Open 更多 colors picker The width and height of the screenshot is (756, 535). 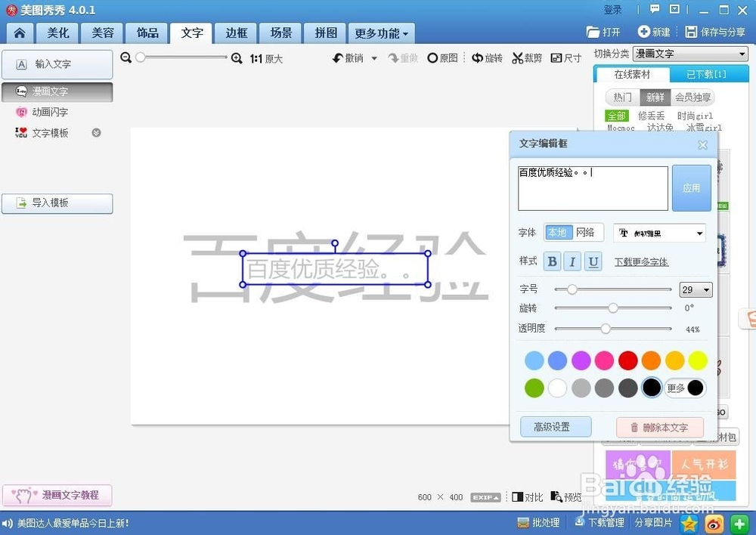[686, 388]
